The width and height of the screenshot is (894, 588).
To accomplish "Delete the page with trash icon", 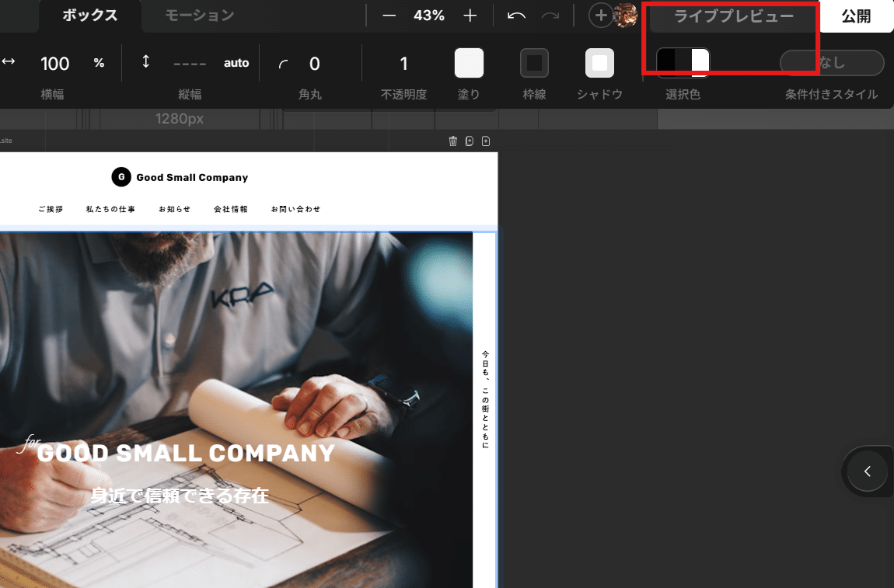I will pos(452,141).
